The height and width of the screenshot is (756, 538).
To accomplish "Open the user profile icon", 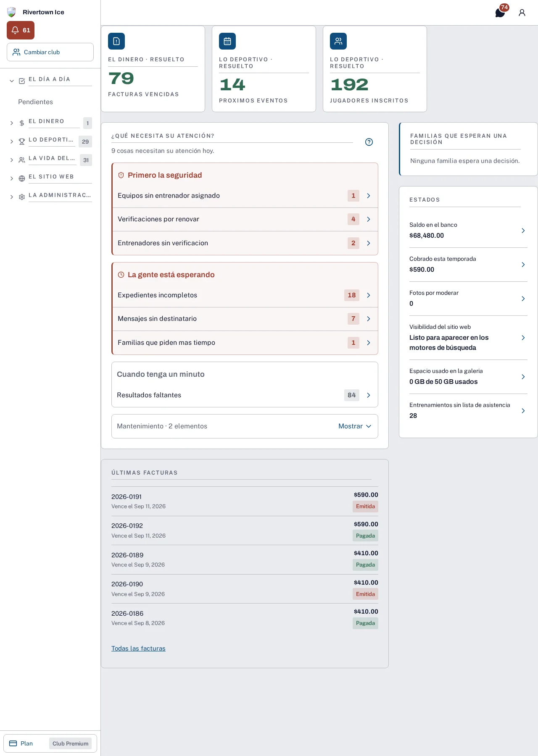I will point(522,13).
